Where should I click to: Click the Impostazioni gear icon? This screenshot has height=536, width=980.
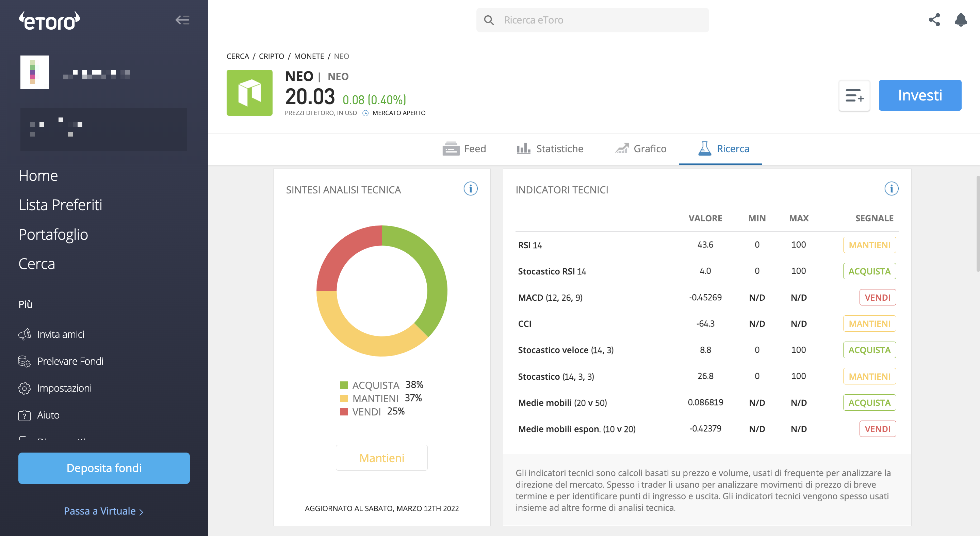click(24, 388)
